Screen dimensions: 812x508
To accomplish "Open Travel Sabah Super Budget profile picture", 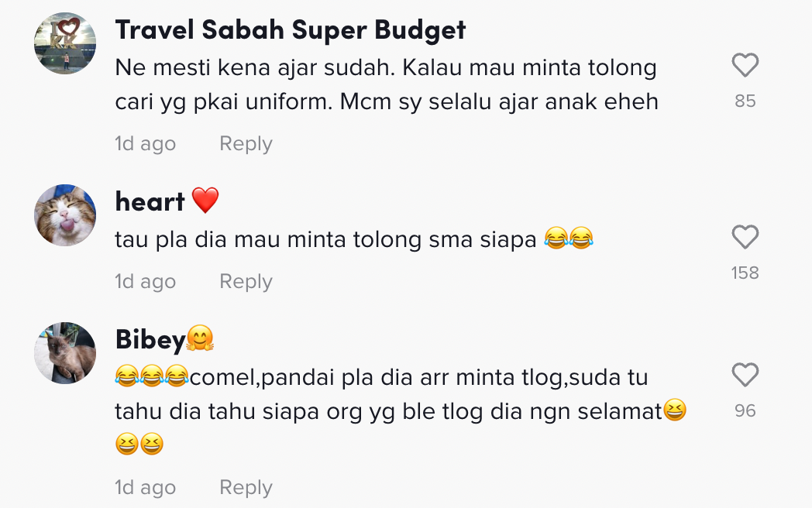I will tap(65, 43).
